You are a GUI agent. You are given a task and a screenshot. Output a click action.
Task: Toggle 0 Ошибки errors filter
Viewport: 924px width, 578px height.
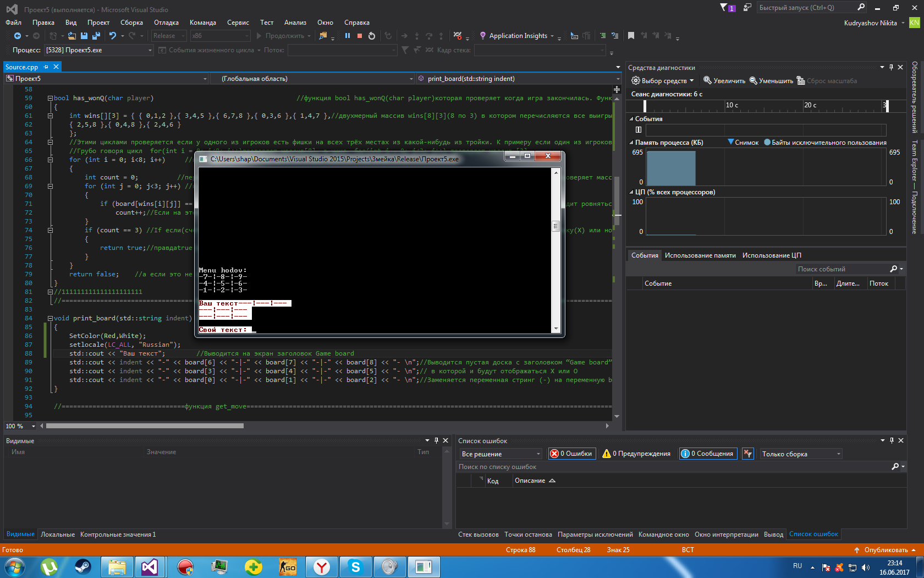click(571, 454)
